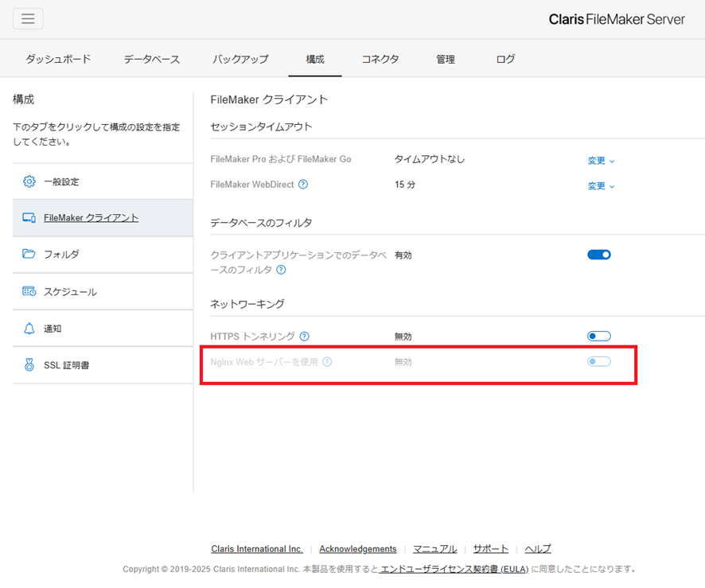
Task: Click the SSL 証明書 medal icon
Action: point(29,364)
